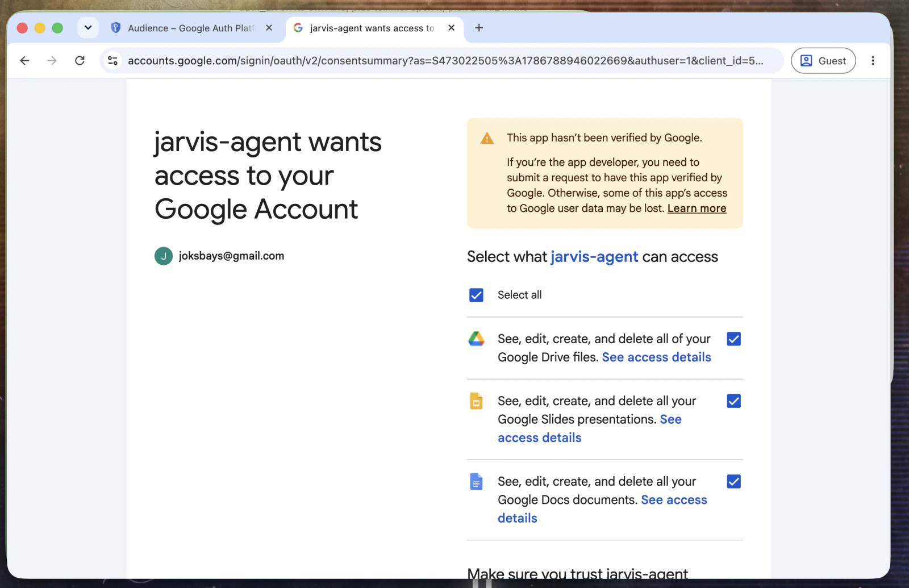Click the J account avatar
The image size is (909, 588).
point(164,256)
